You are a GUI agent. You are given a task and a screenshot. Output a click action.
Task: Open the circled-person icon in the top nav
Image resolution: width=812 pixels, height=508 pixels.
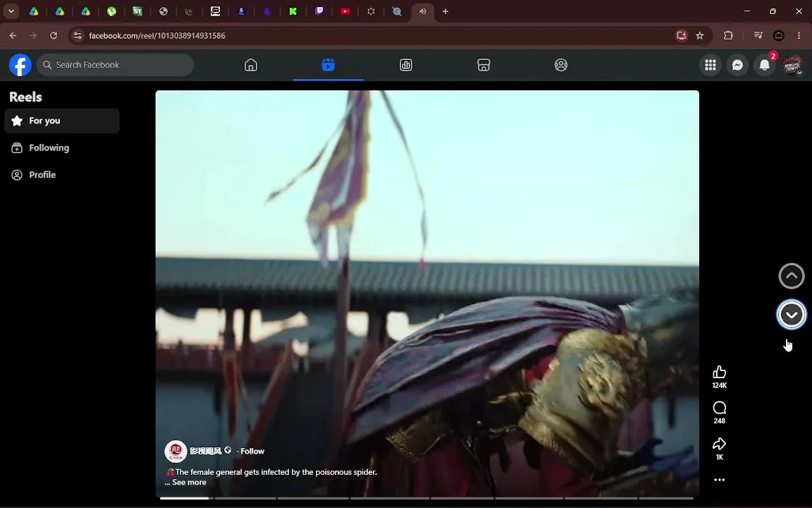point(561,65)
